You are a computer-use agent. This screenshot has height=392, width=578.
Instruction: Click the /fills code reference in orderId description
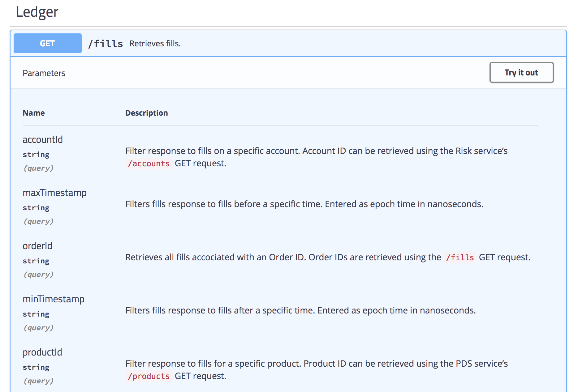460,257
